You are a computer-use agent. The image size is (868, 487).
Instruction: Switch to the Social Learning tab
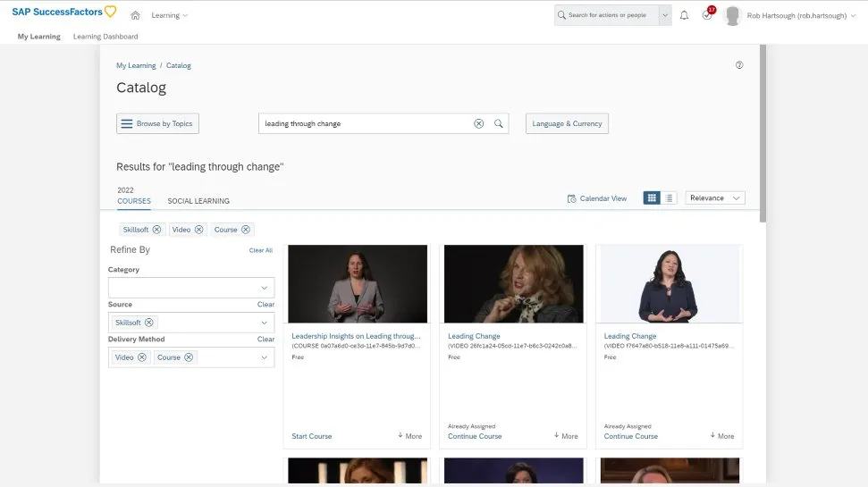[198, 201]
